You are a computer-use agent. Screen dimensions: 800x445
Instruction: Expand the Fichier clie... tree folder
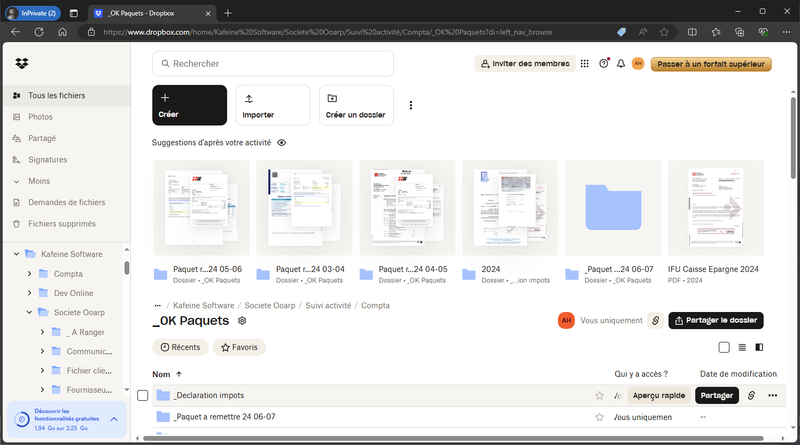point(42,370)
